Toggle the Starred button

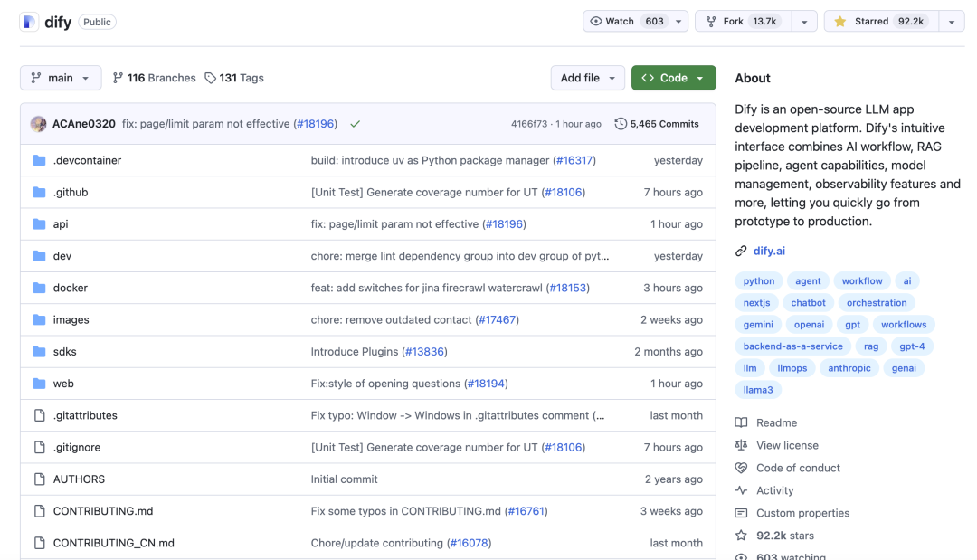[x=881, y=21]
